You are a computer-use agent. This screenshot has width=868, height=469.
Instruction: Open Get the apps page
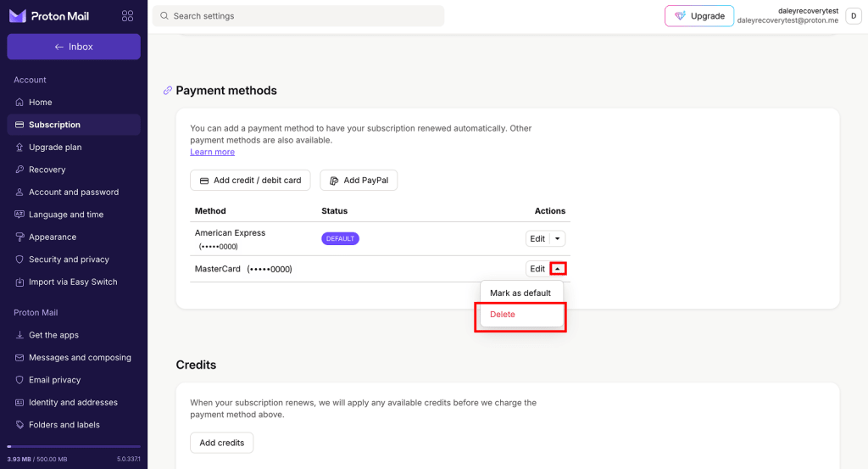pos(53,335)
